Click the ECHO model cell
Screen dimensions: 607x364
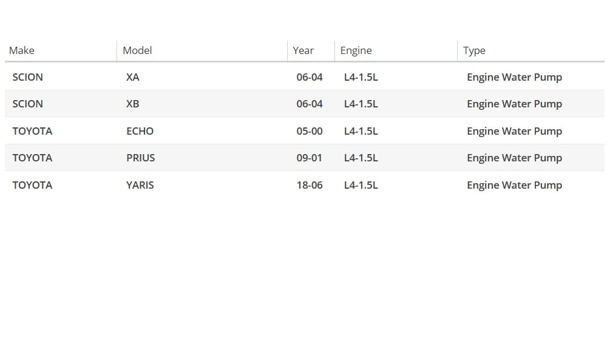click(140, 131)
